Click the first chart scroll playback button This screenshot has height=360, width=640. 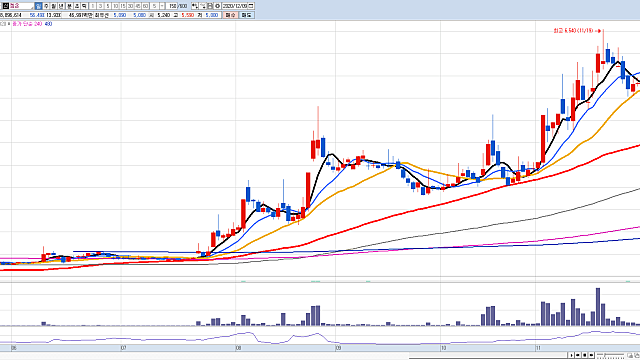pos(571,355)
